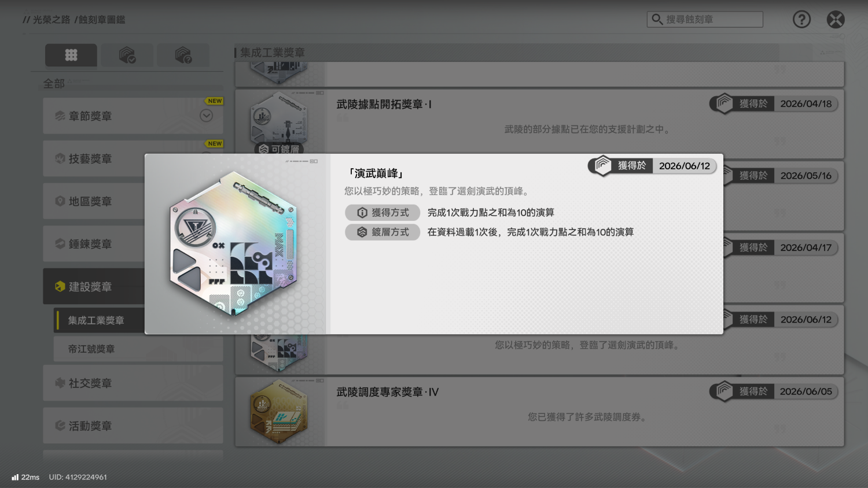
Task: Click the 武陵據點開拓獎章·I badge thumbnail
Action: click(279, 120)
